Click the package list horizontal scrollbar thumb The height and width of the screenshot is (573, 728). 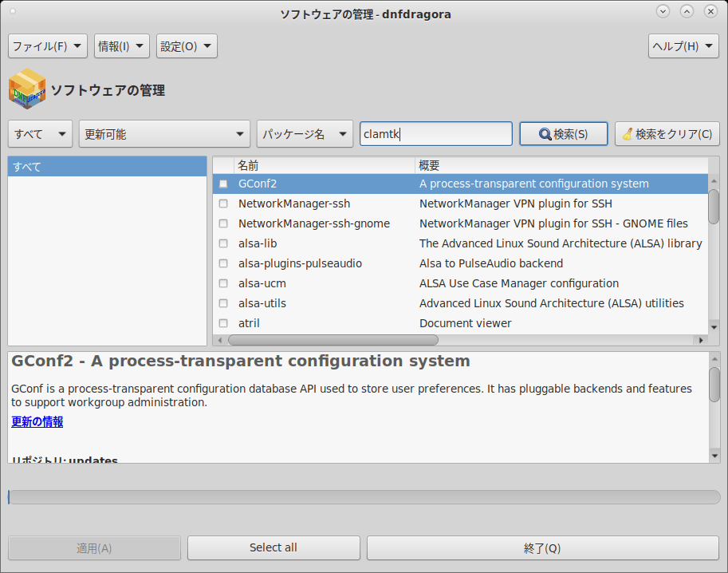(333, 340)
